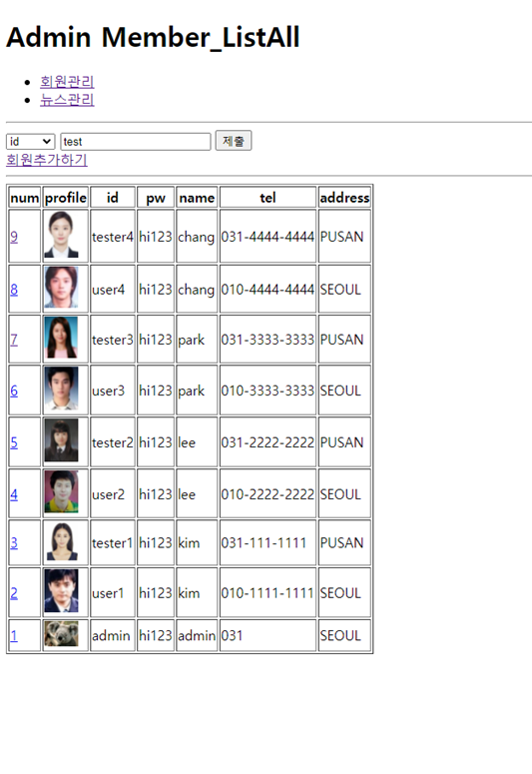Image resolution: width=532 pixels, height=774 pixels.
Task: Click phone number 010-2222-2222
Action: pos(267,494)
